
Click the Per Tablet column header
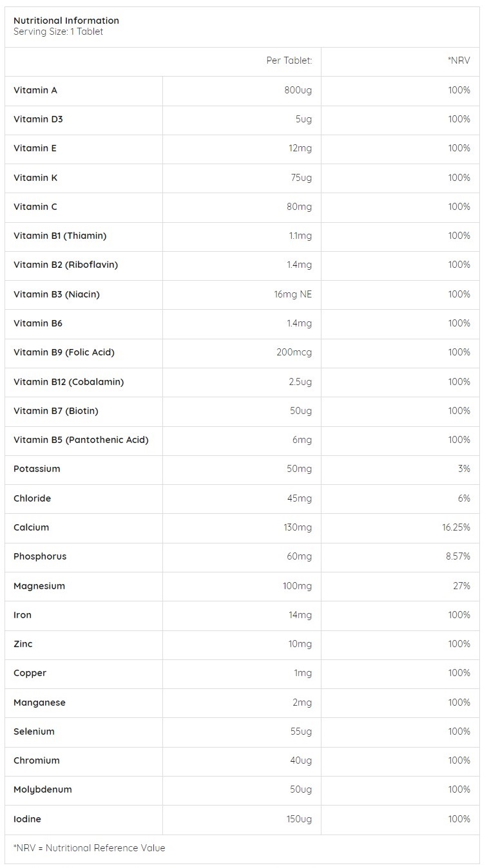[x=289, y=61]
